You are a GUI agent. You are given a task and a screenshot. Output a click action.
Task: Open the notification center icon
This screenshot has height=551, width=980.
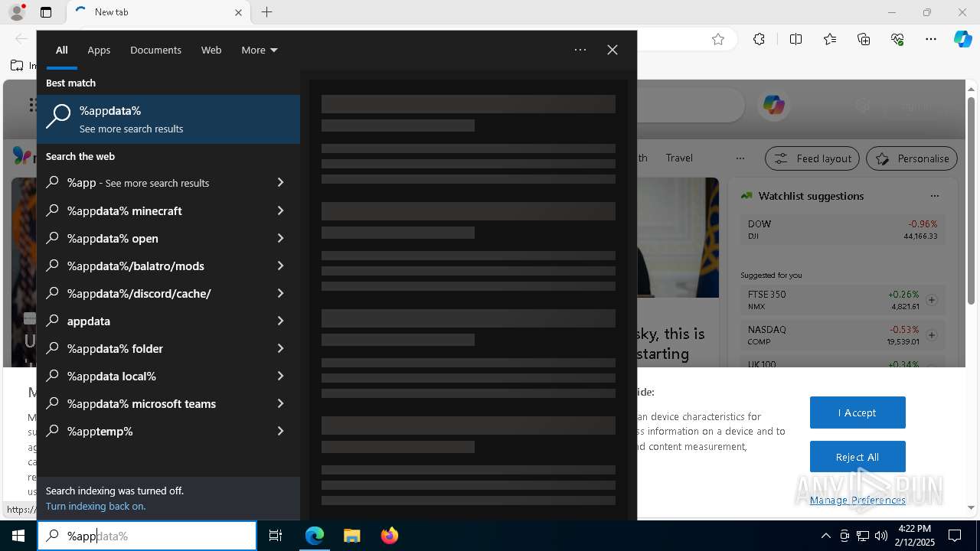tap(955, 536)
